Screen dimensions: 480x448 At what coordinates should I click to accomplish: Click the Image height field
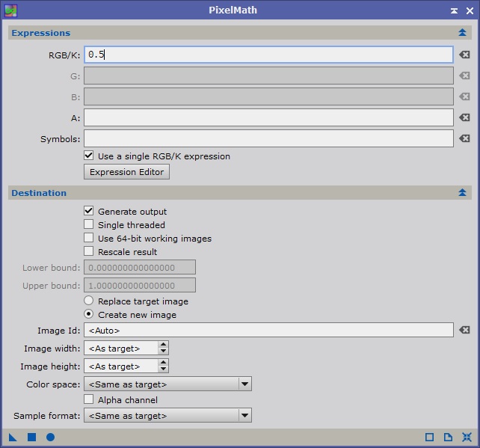[122, 366]
